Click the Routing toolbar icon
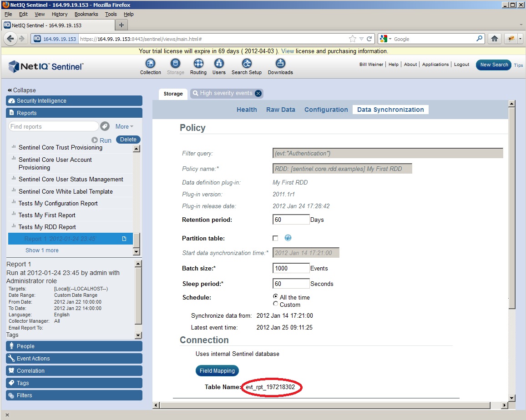Viewport: 526px width, 420px height. pos(198,64)
